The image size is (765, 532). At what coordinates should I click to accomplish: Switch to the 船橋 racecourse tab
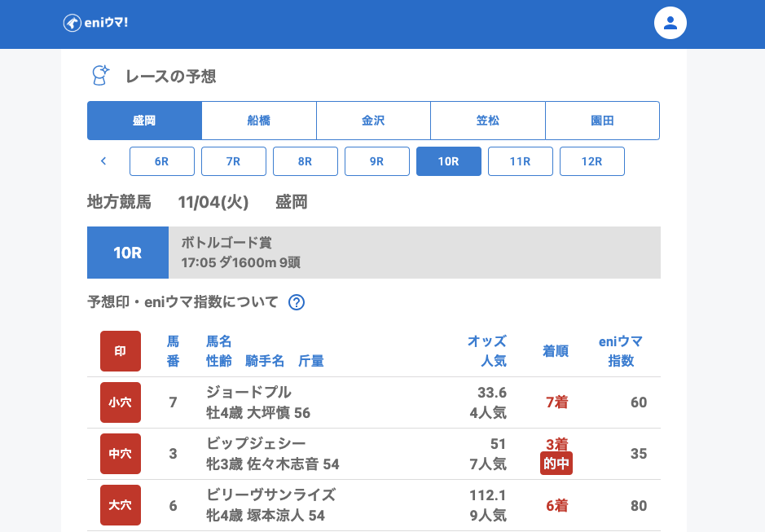259,121
